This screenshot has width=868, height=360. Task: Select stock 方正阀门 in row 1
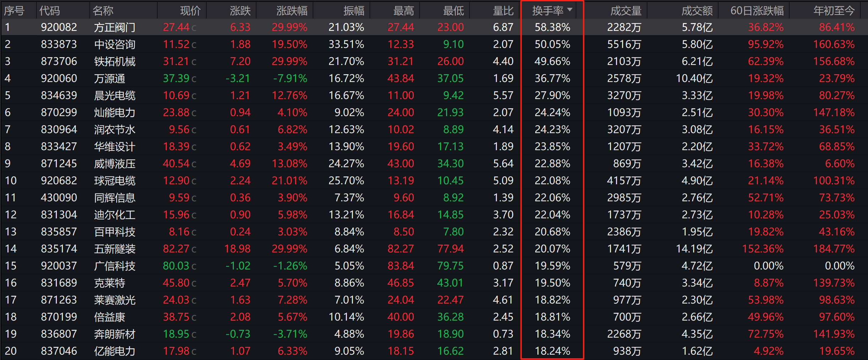click(x=114, y=27)
